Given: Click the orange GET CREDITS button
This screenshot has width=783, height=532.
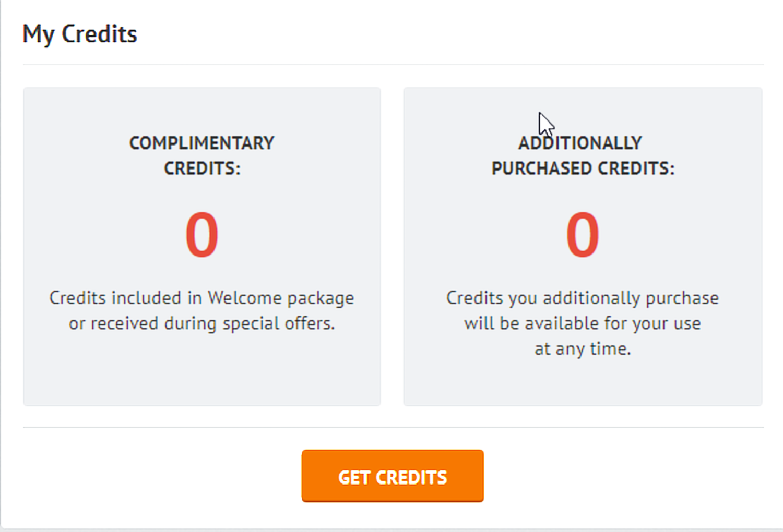Looking at the screenshot, I should point(393,476).
